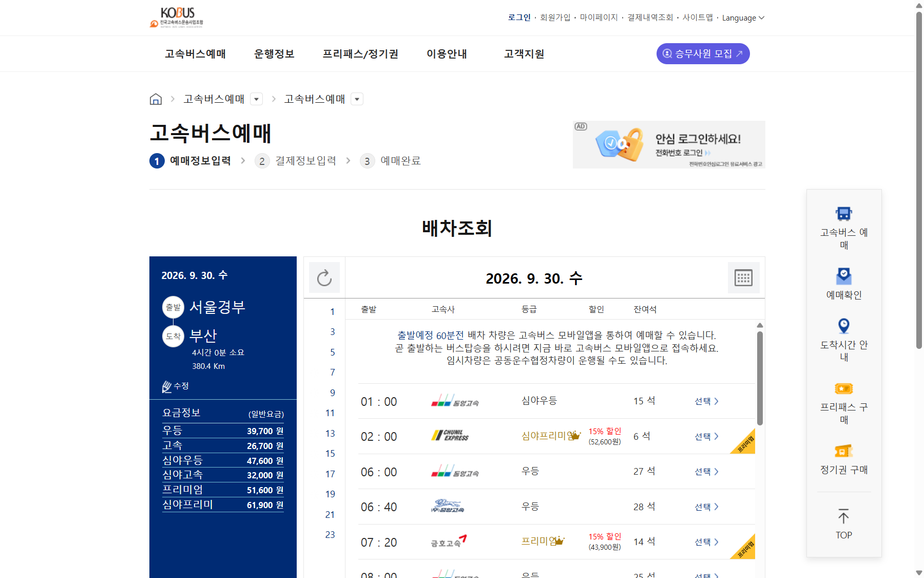The width and height of the screenshot is (924, 578).
Task: Open 결제내역조회 link
Action: (x=650, y=17)
